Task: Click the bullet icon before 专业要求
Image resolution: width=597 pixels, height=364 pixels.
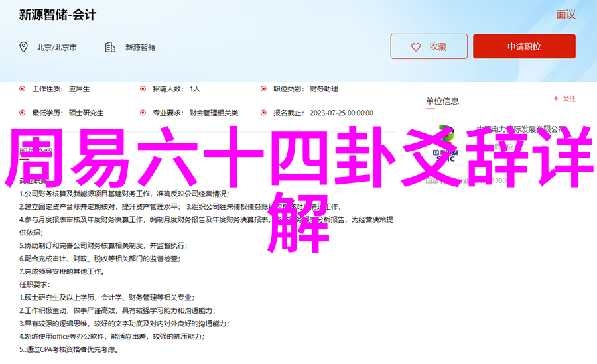Action: point(143,113)
